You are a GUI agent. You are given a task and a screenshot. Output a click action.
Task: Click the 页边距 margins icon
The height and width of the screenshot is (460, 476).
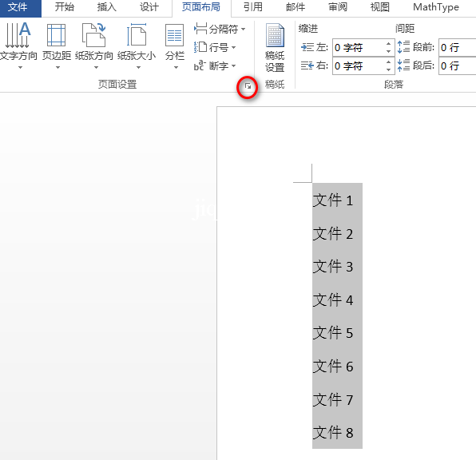click(57, 46)
